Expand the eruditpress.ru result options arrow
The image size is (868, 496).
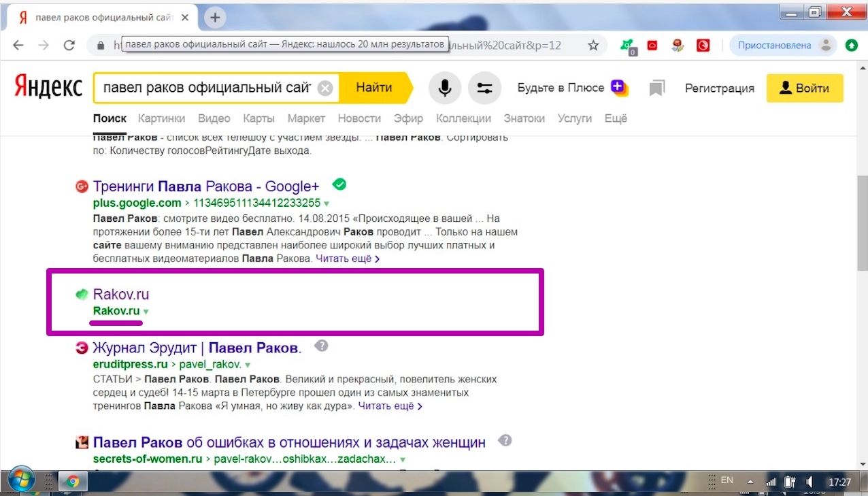(248, 365)
